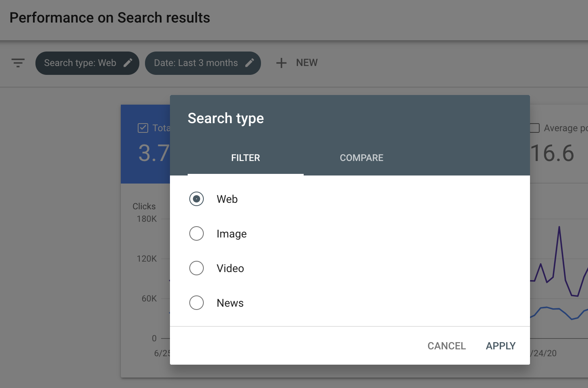Add a new filter via NEW label

point(306,63)
